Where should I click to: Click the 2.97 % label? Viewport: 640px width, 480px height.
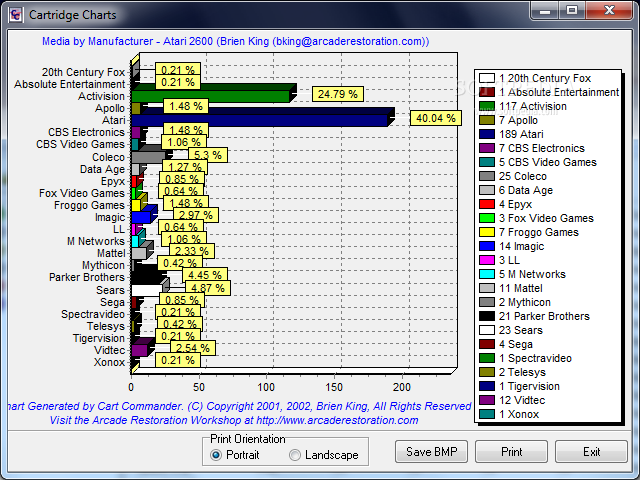[x=196, y=215]
